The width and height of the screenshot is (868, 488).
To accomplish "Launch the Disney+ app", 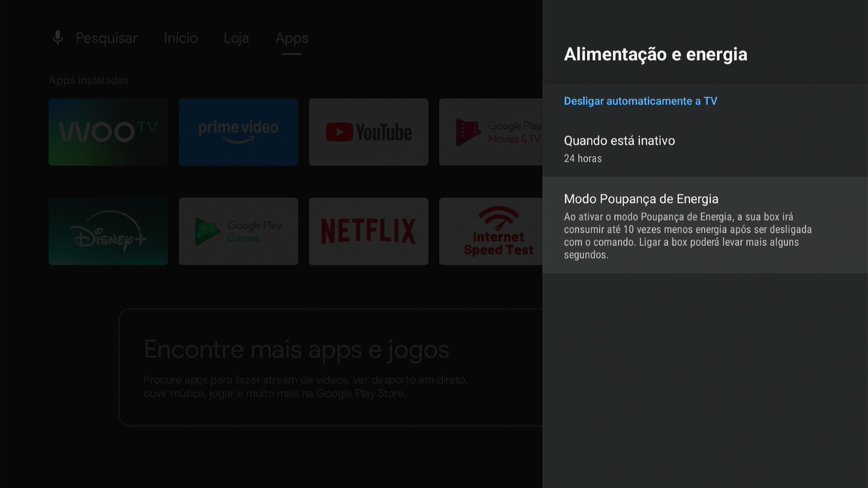I will click(x=108, y=232).
